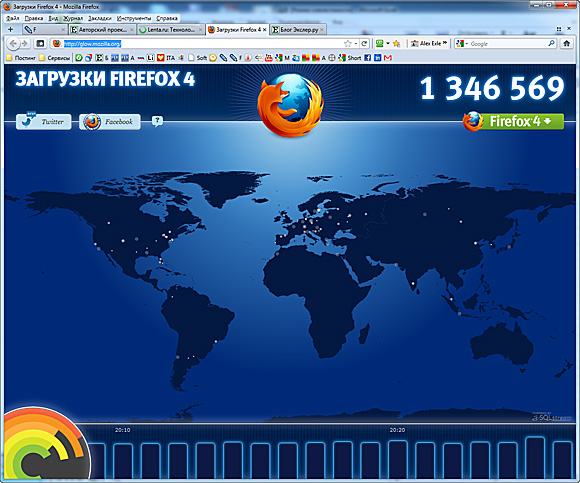580x483 pixels.
Task: Click the SQLstream powered-by link
Action: point(552,417)
